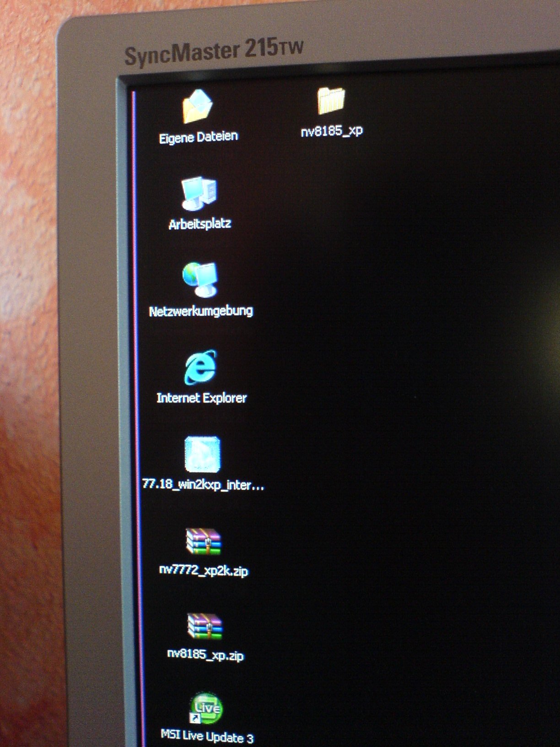Select the Netzwerkumgebung network icon

click(x=200, y=279)
